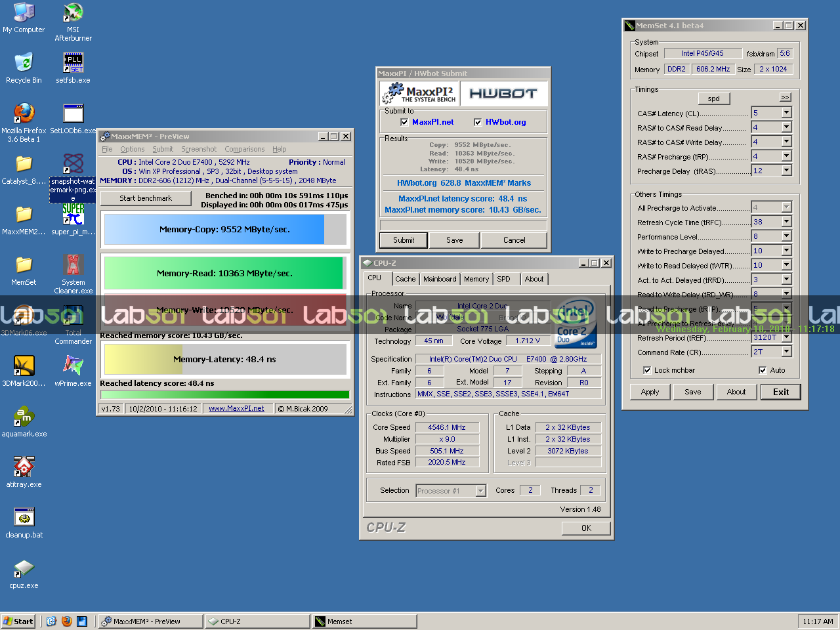The image size is (840, 630).
Task: Open CAS# Latency (CL) dropdown
Action: 786,113
